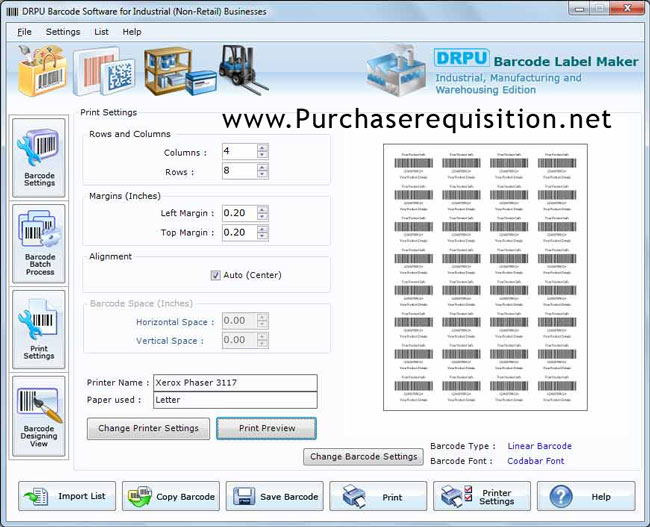Select the Print Settings sidebar icon

coord(39,329)
